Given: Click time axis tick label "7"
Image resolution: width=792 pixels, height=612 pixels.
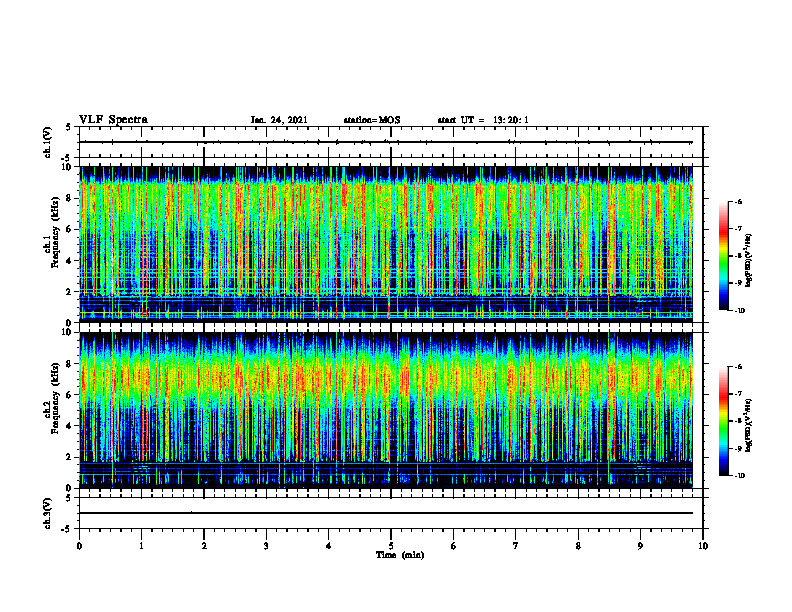Looking at the screenshot, I should (x=516, y=546).
